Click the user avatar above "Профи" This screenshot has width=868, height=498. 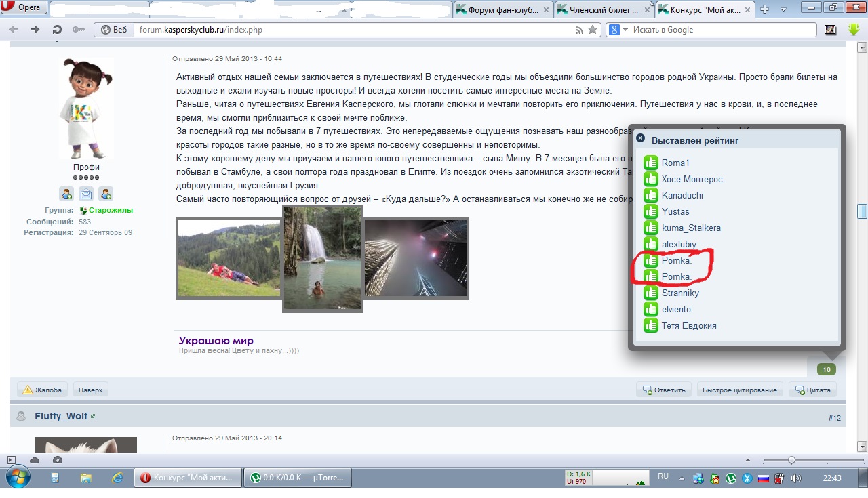(86, 108)
